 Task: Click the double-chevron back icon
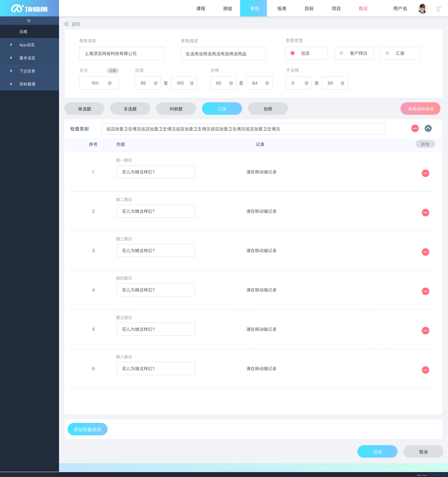pyautogui.click(x=67, y=24)
